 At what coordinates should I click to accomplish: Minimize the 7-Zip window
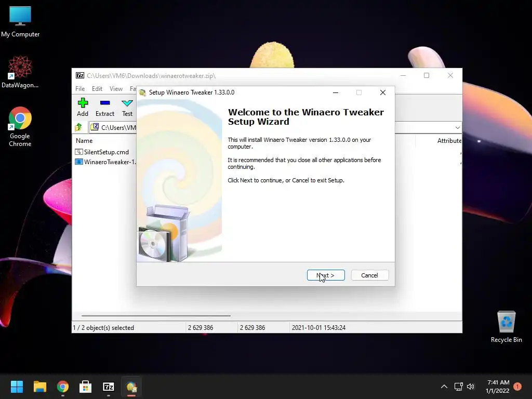tap(403, 75)
